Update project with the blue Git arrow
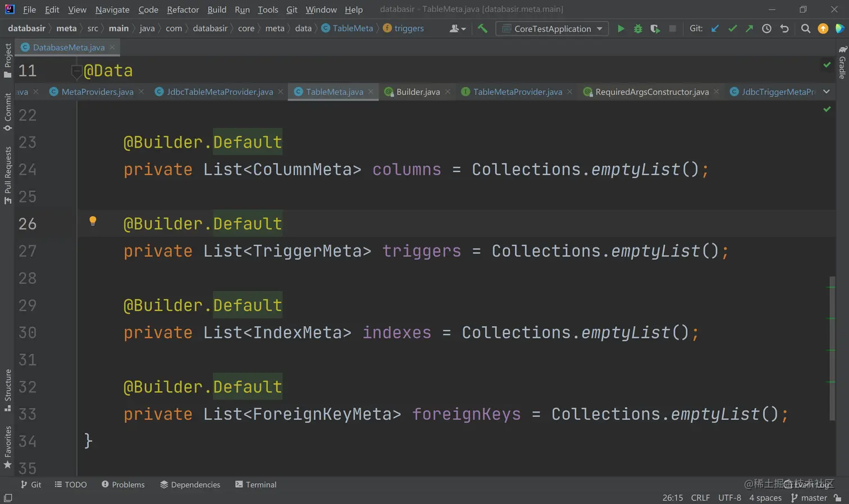 [x=715, y=29]
